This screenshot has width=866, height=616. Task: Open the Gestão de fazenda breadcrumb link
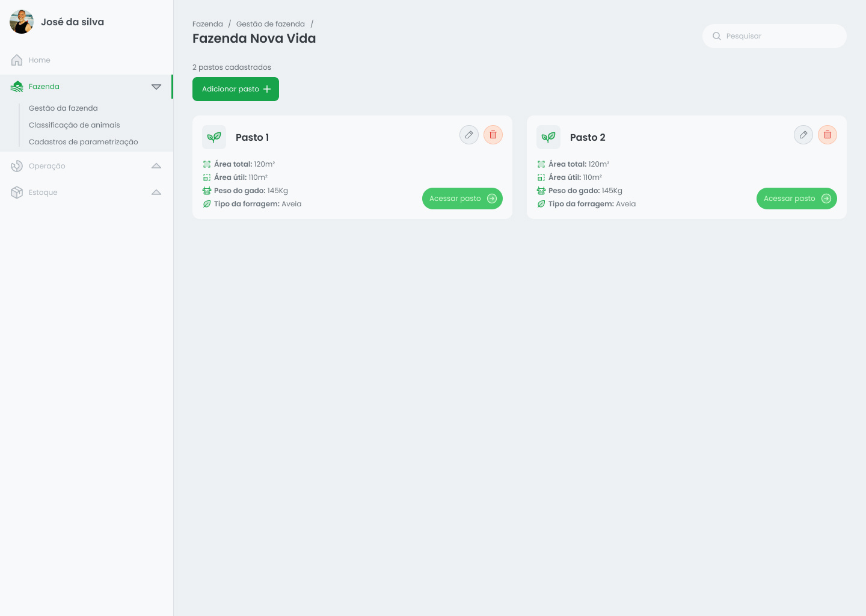tap(271, 24)
